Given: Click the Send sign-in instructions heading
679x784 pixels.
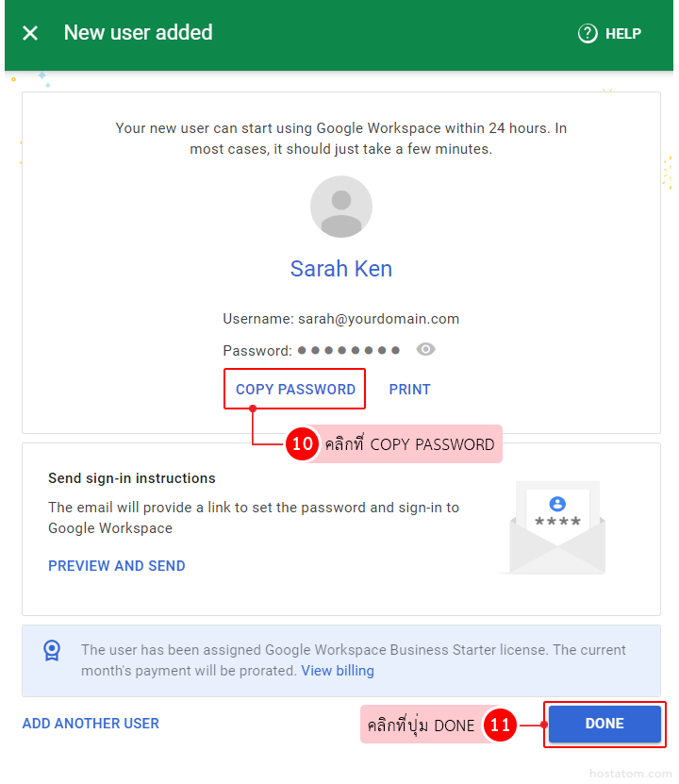Looking at the screenshot, I should (x=132, y=478).
